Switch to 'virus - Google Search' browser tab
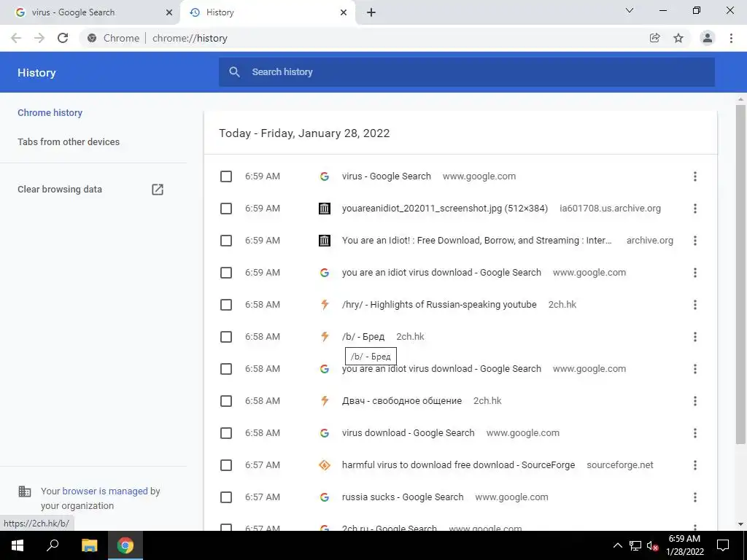Screen dimensions: 747x560 point(90,13)
